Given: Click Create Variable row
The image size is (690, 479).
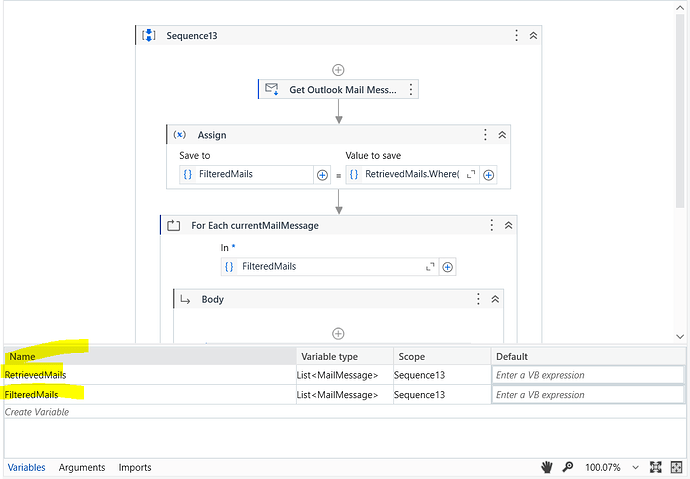Looking at the screenshot, I should 40,412.
